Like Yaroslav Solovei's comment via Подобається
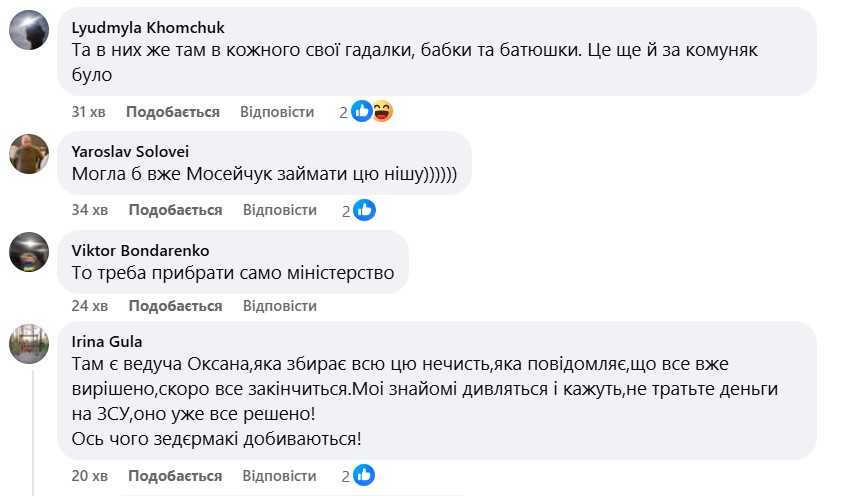Screen dimensions: 845x496 [175, 210]
